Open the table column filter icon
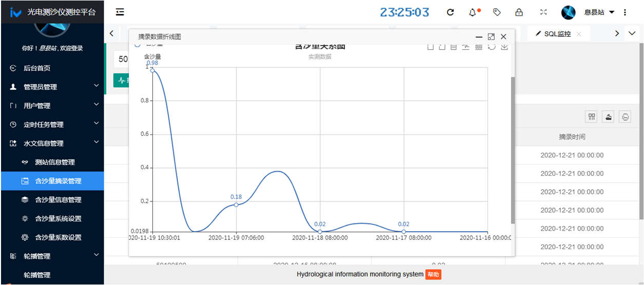The height and width of the screenshot is (285, 644). [592, 117]
